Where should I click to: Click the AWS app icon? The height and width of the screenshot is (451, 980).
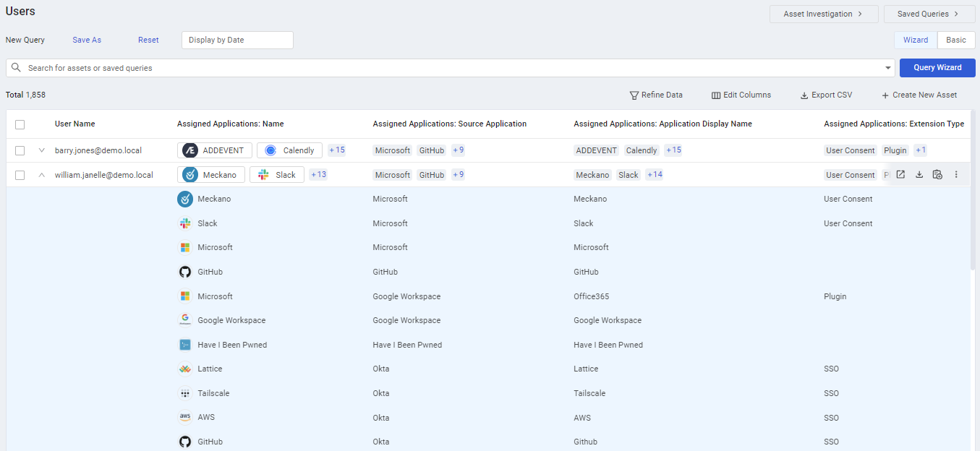[185, 417]
